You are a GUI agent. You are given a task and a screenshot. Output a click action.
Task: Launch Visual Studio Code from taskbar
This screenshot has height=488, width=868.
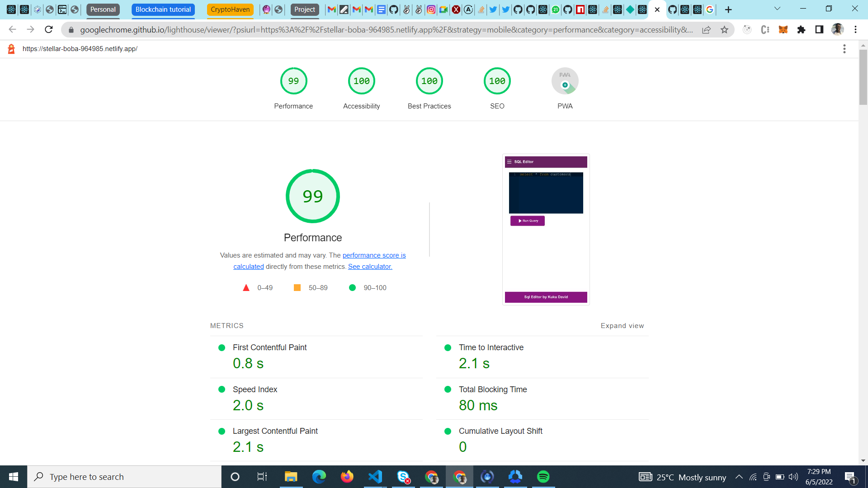pyautogui.click(x=375, y=477)
